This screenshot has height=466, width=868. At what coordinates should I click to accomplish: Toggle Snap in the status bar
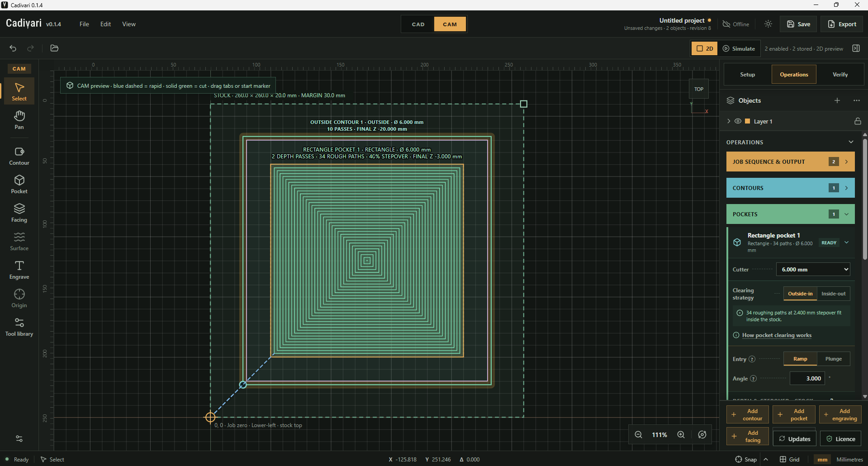click(746, 459)
